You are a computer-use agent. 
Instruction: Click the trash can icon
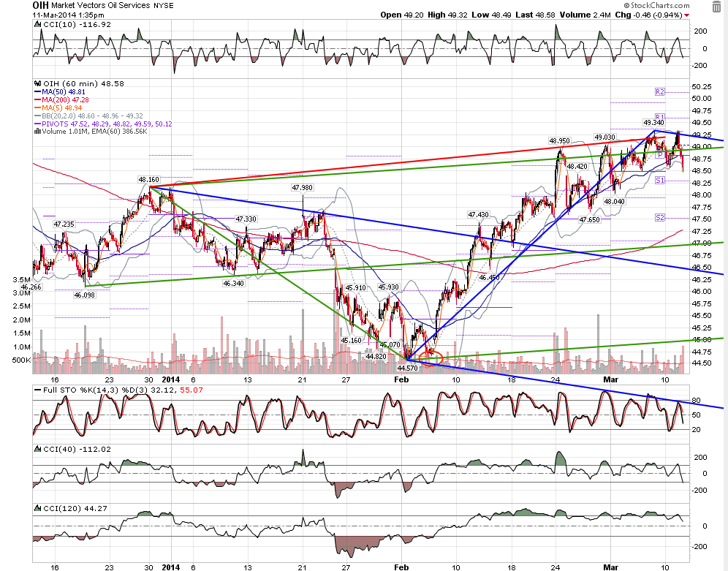(x=717, y=6)
